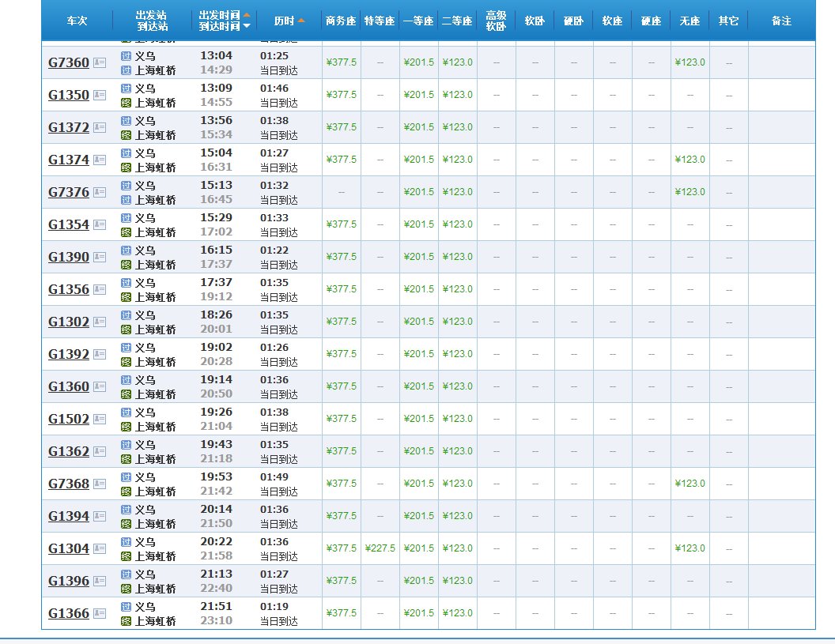Select the 车次 column header
The height and width of the screenshot is (644, 835).
point(77,21)
